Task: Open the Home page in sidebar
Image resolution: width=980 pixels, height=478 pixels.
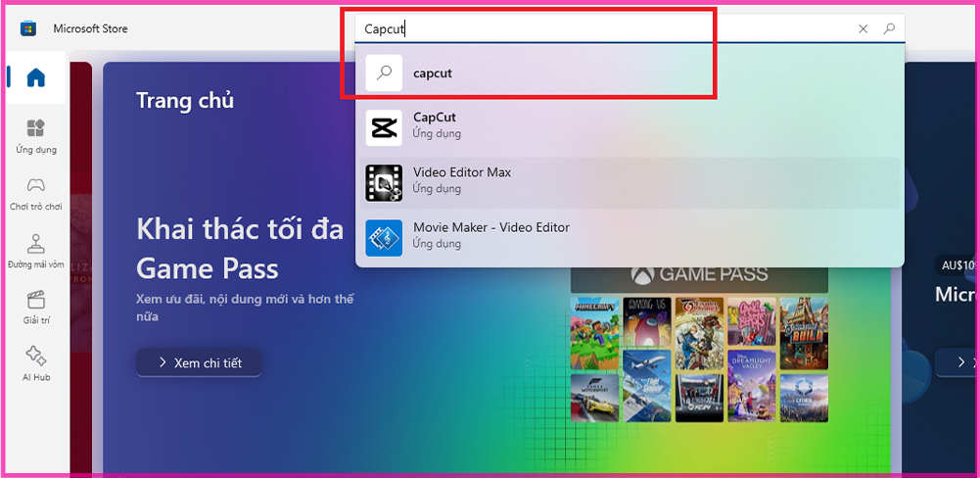Action: click(x=35, y=77)
